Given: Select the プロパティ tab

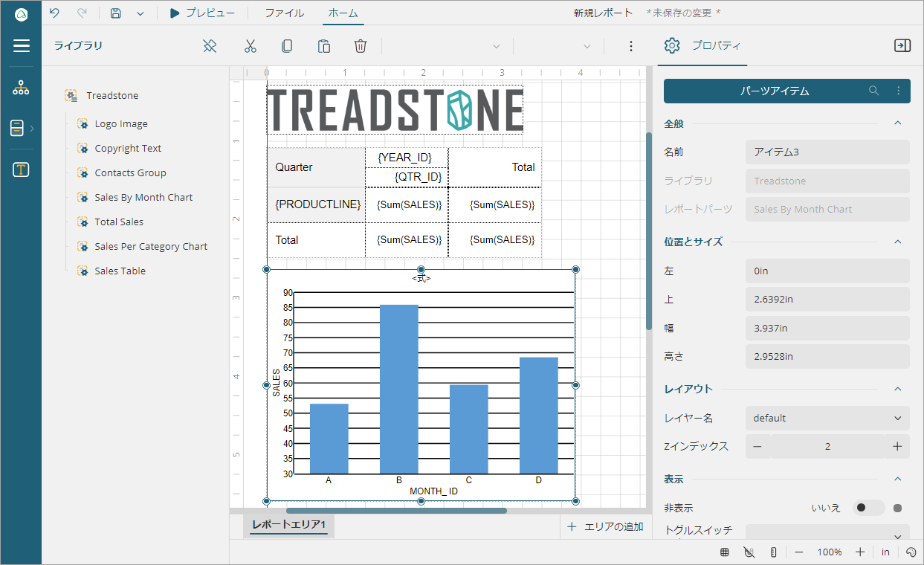Looking at the screenshot, I should click(x=702, y=46).
